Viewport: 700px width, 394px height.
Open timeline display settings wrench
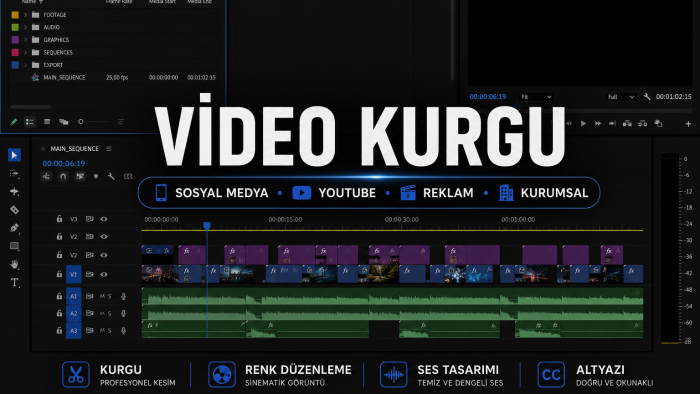pos(111,176)
